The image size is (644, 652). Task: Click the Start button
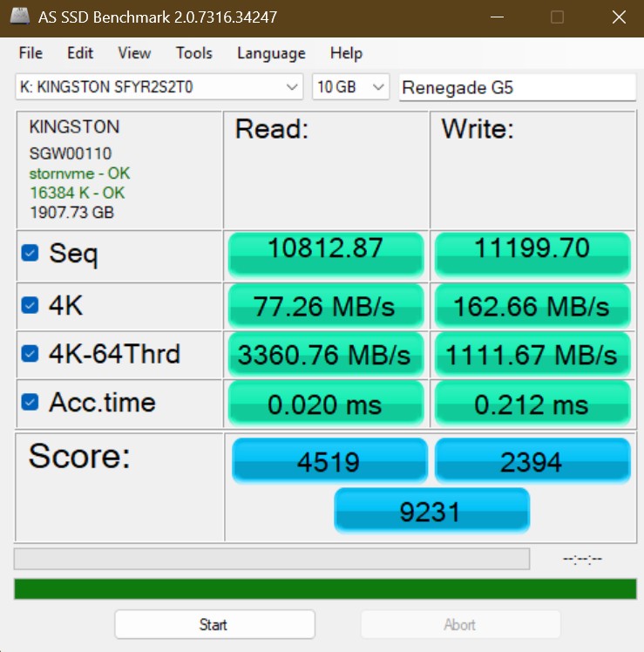pyautogui.click(x=214, y=624)
